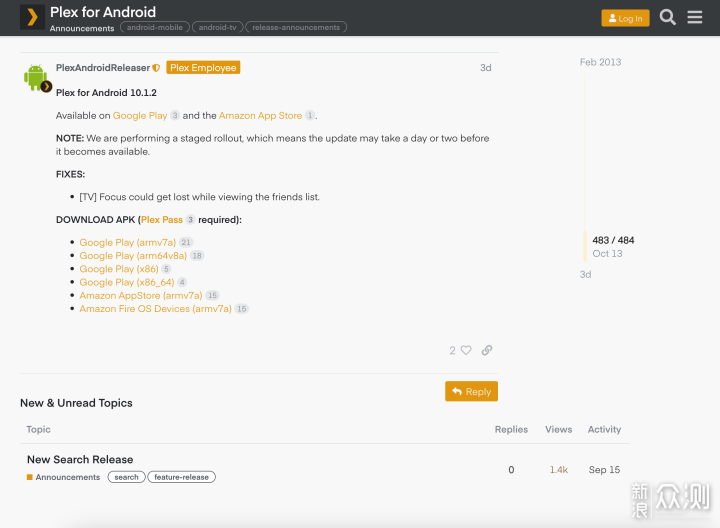
Task: Select the android-mobile tag
Action: [x=155, y=28]
